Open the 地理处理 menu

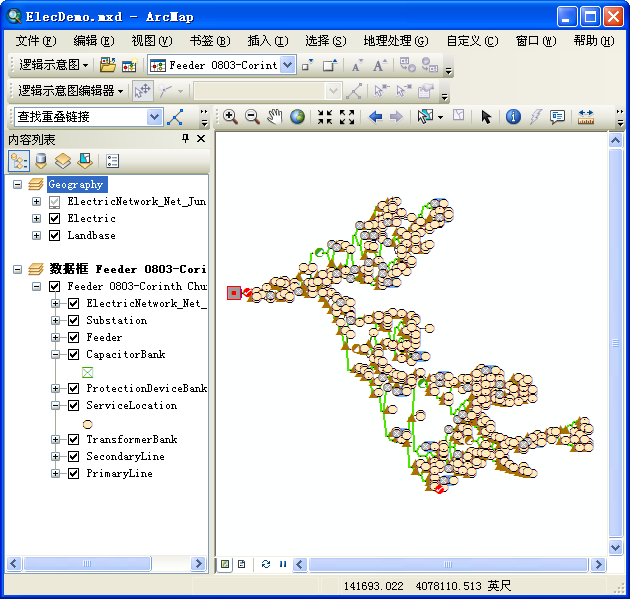tap(395, 41)
